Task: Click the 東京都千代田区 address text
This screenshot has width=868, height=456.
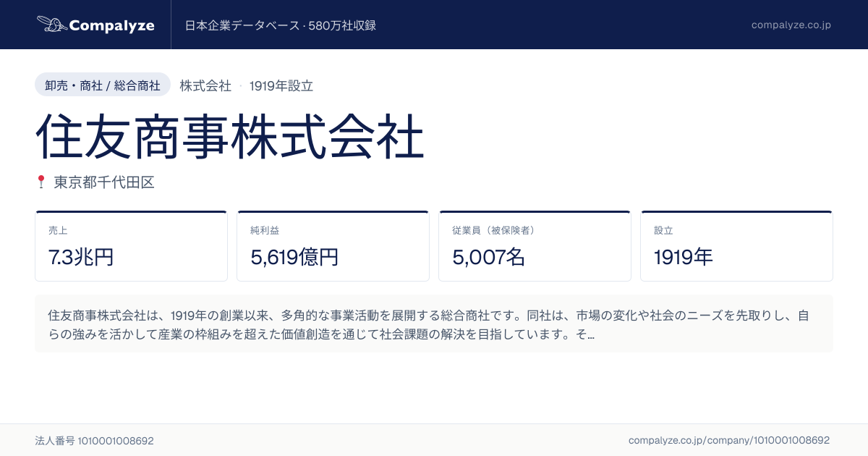Action: (x=104, y=182)
